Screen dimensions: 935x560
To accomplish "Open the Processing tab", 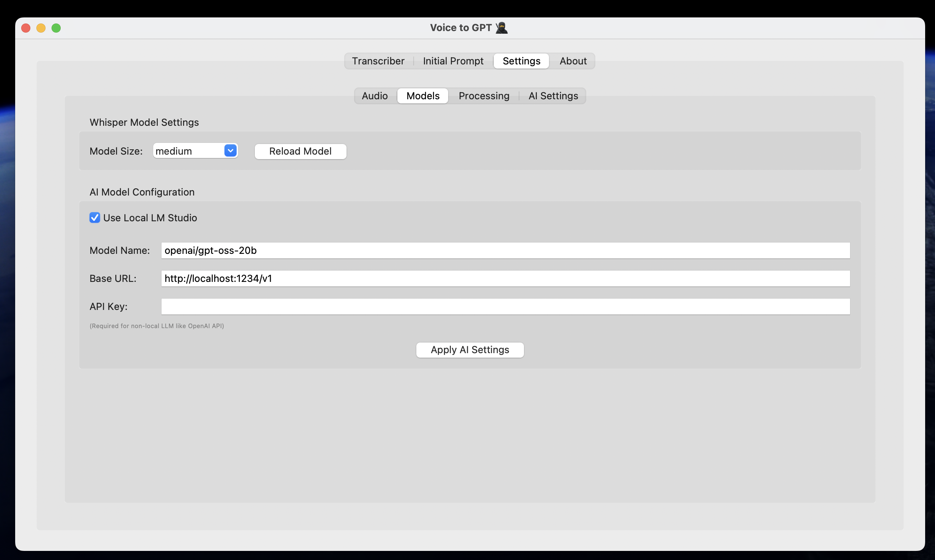I will click(484, 96).
